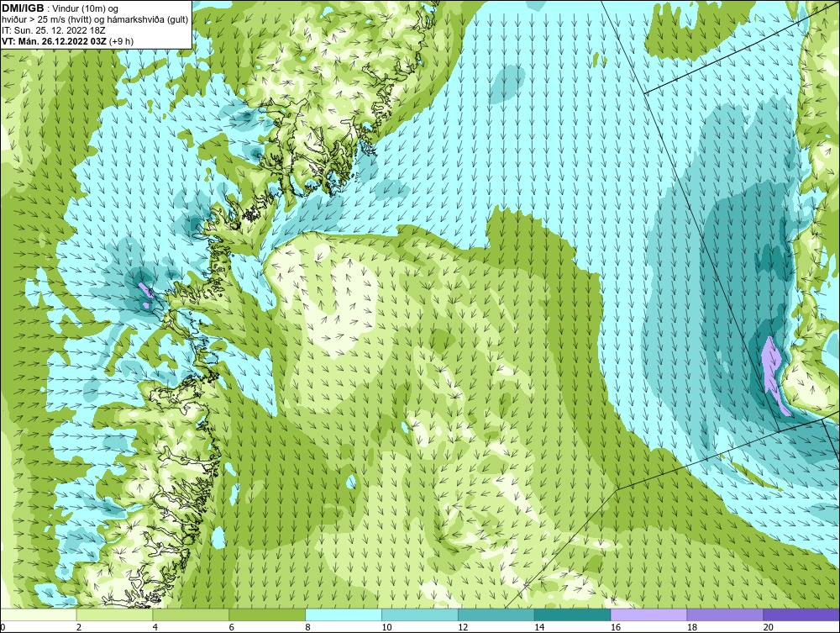
Task: Click the legend label '20'
Action: coord(769,627)
